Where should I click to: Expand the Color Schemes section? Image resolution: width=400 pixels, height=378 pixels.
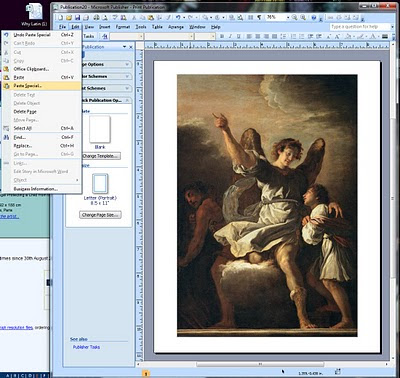coord(107,76)
